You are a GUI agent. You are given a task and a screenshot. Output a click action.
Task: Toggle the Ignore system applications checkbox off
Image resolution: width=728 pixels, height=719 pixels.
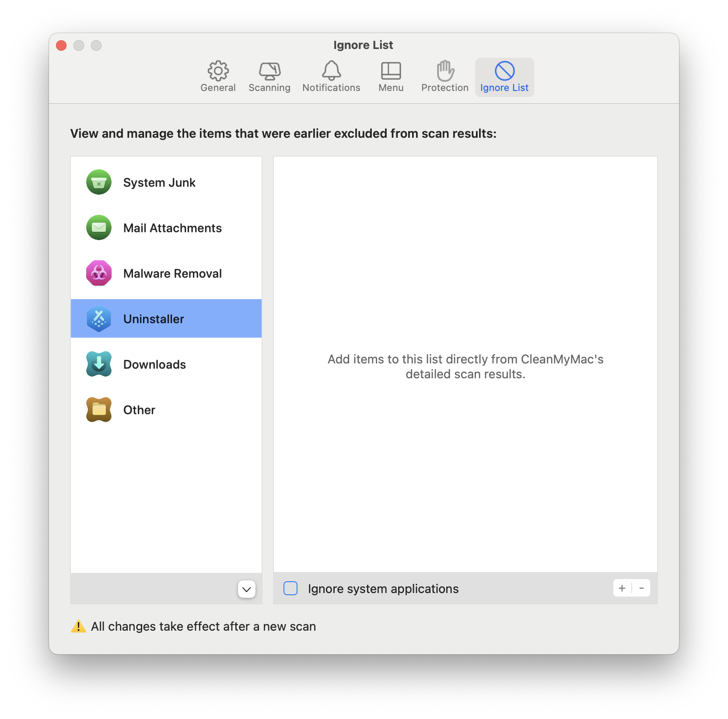[290, 589]
